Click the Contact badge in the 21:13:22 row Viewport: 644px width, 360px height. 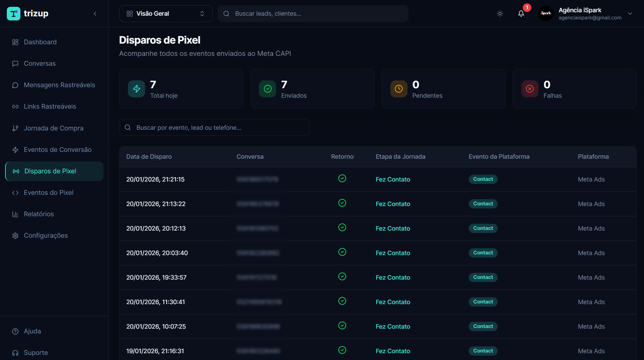click(483, 204)
